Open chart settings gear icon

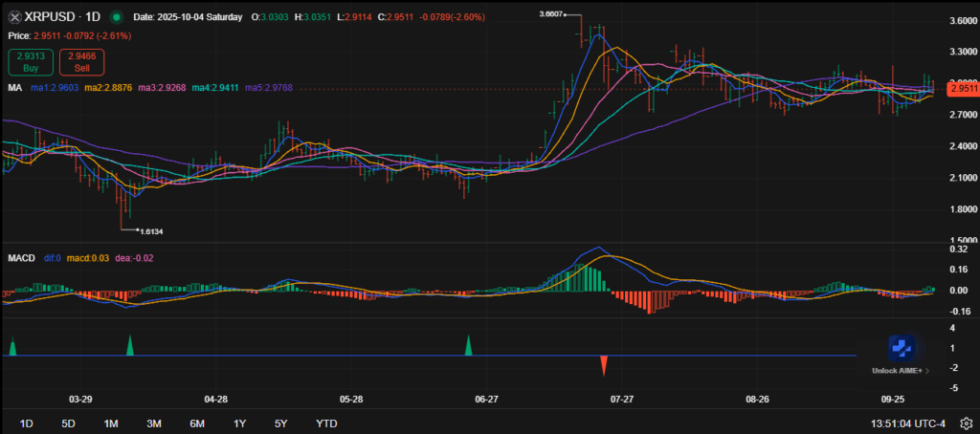click(x=967, y=423)
